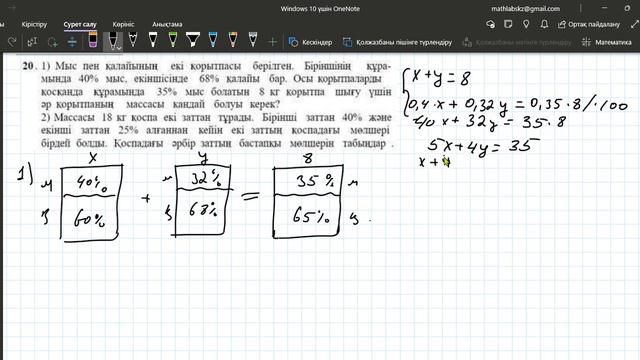
Task: Add a new pen with the plus button
Action: [272, 42]
